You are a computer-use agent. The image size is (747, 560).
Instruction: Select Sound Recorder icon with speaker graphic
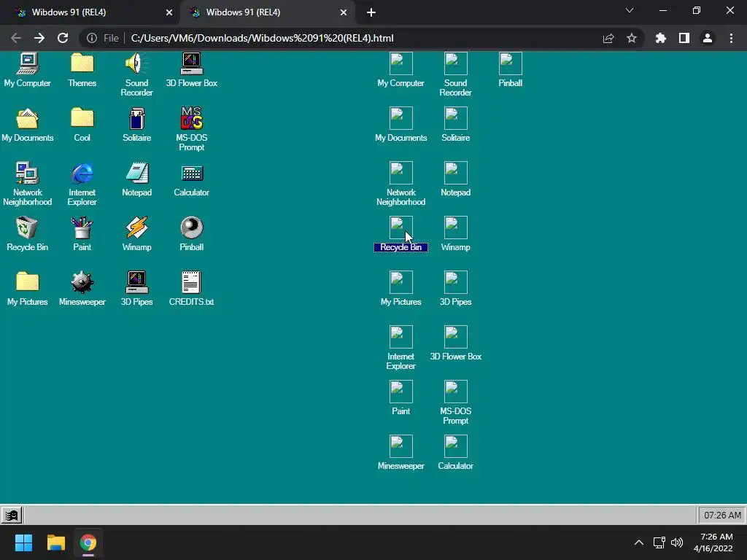tap(136, 64)
